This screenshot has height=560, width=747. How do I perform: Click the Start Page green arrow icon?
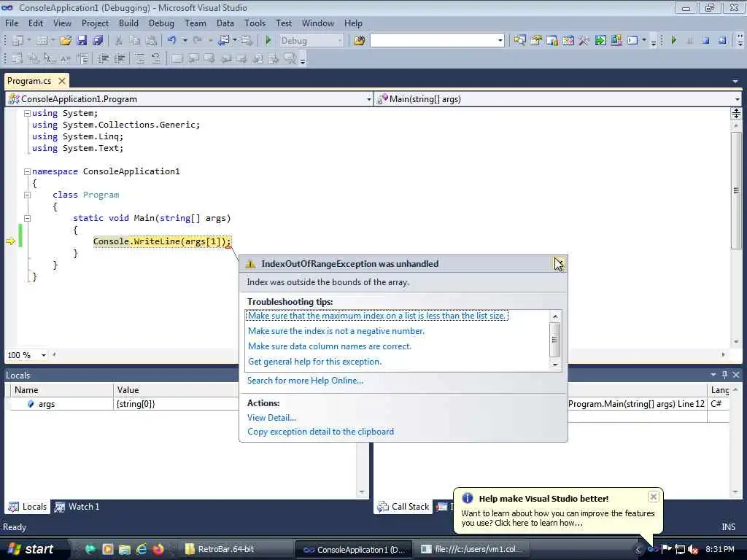coord(600,41)
